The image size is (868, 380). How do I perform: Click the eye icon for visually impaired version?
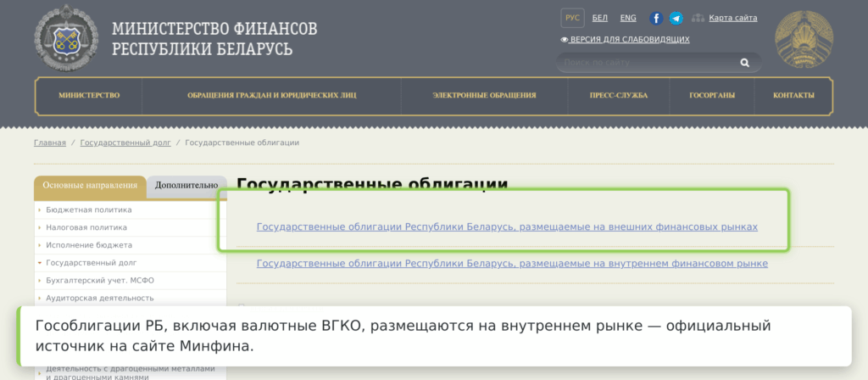coord(565,40)
